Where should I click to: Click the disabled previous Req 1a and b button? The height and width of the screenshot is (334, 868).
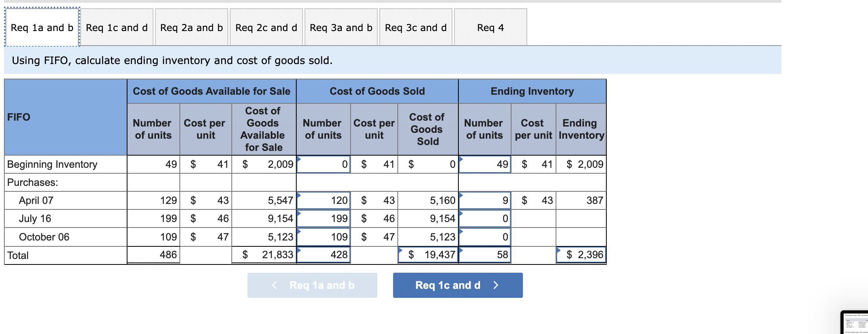click(312, 285)
